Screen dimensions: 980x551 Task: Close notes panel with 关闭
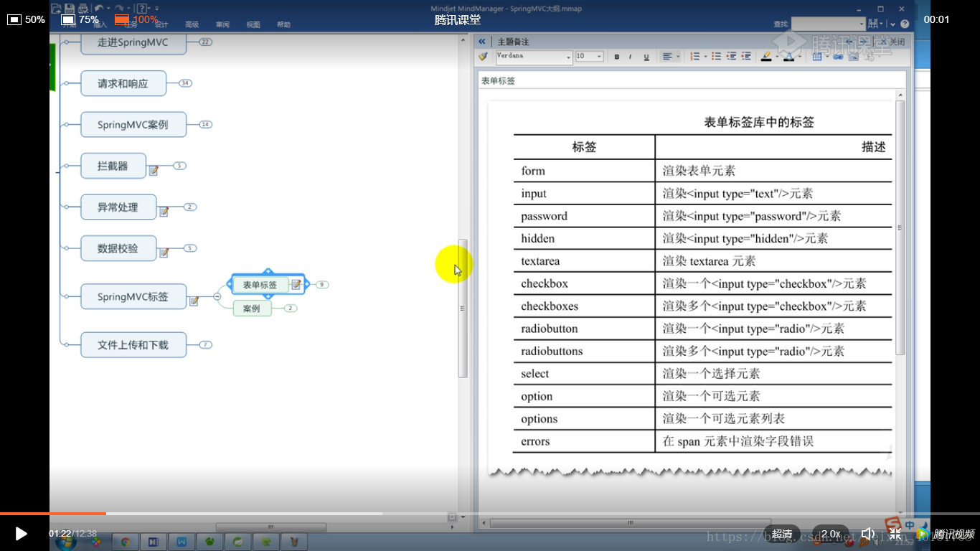click(892, 42)
